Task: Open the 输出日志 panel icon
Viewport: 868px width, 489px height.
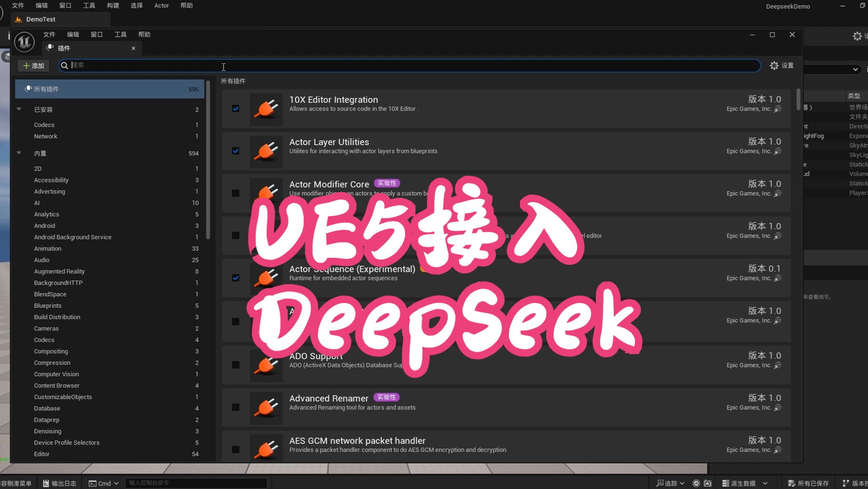Action: [46, 483]
